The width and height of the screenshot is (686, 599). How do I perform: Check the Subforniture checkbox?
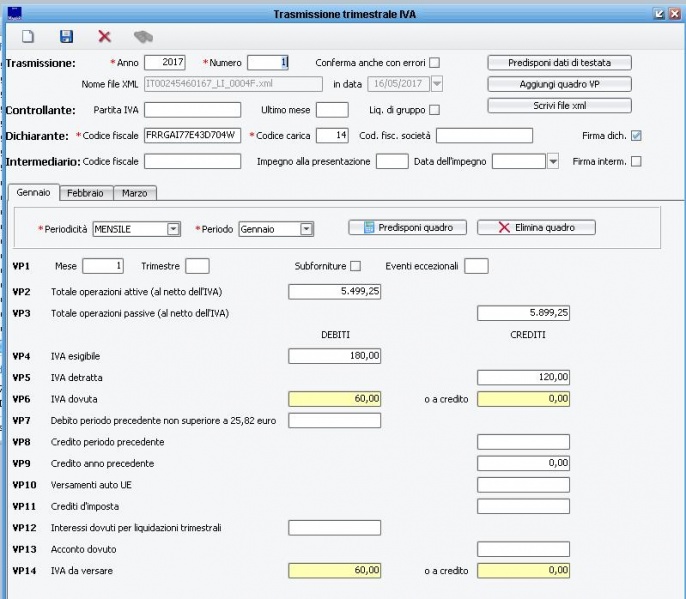pyautogui.click(x=355, y=265)
